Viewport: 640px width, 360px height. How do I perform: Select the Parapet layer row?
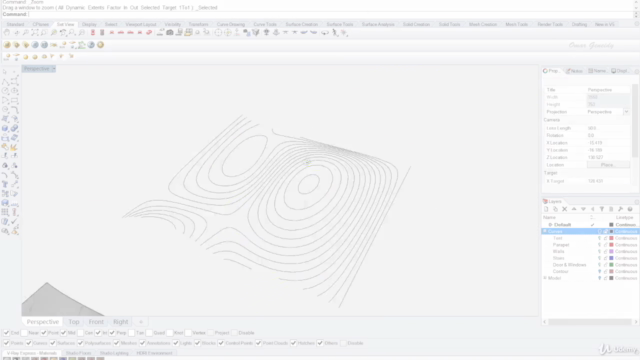590,245
